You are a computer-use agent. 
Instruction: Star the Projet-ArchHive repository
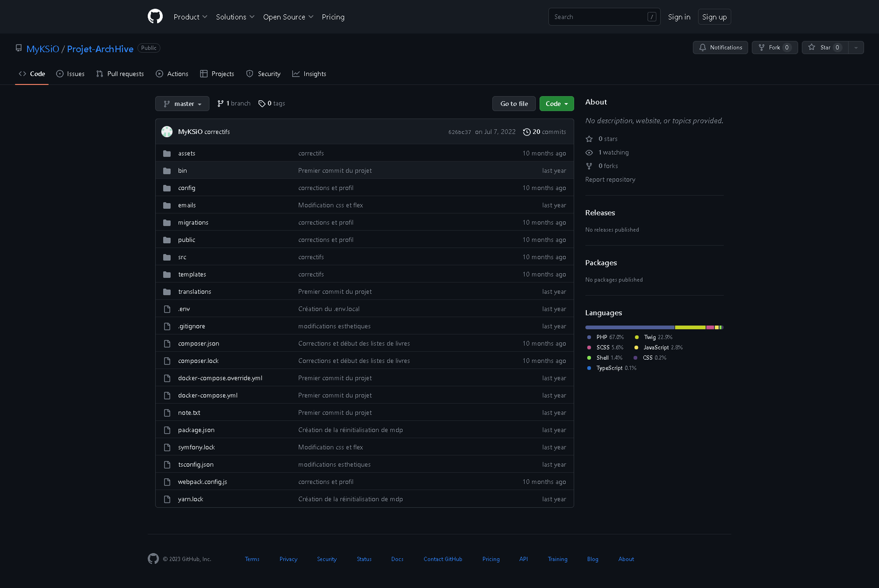tap(825, 48)
